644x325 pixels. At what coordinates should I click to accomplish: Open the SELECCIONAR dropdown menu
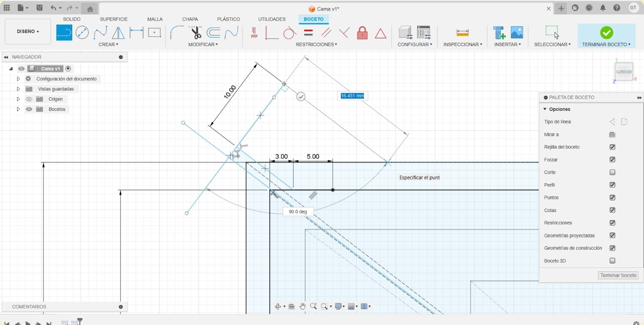[x=552, y=44]
